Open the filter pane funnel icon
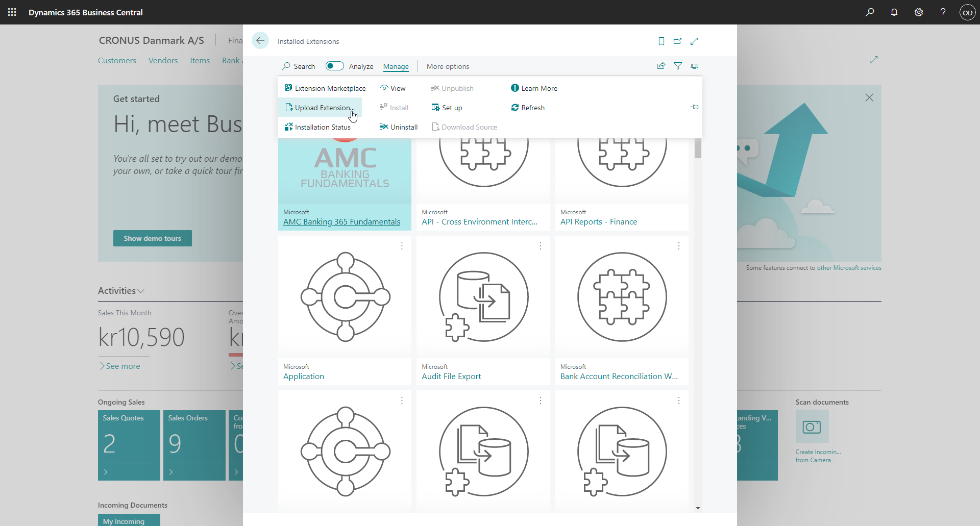Screen dimensions: 980x526 click(678, 66)
